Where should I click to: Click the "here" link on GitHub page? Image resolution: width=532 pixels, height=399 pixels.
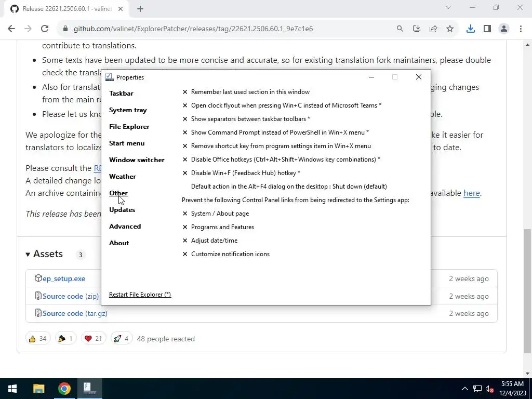tap(472, 193)
